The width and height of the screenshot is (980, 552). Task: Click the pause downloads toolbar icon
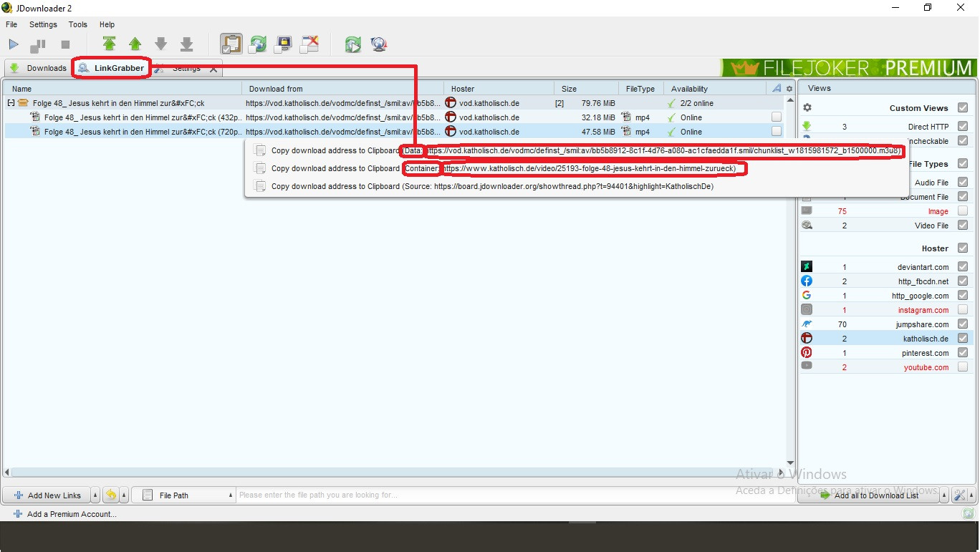(38, 45)
